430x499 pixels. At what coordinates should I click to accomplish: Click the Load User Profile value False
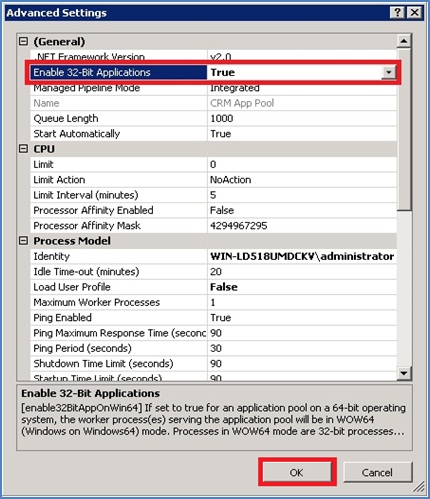pos(224,287)
